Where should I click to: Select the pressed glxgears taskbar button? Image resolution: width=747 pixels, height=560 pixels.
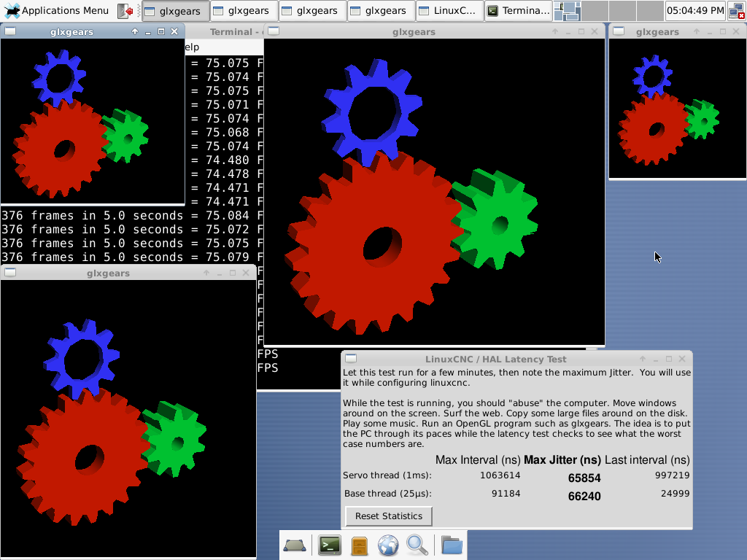click(x=176, y=11)
